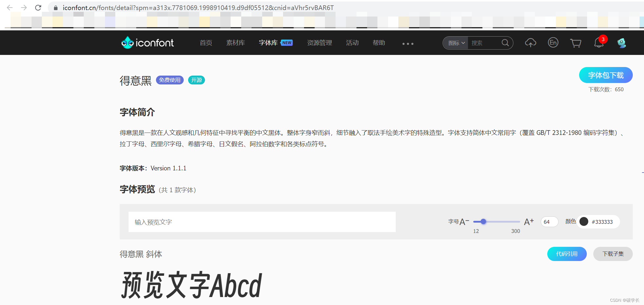Screen dimensions: 644x305
Task: Open 帮助 navigation item
Action: [379, 43]
